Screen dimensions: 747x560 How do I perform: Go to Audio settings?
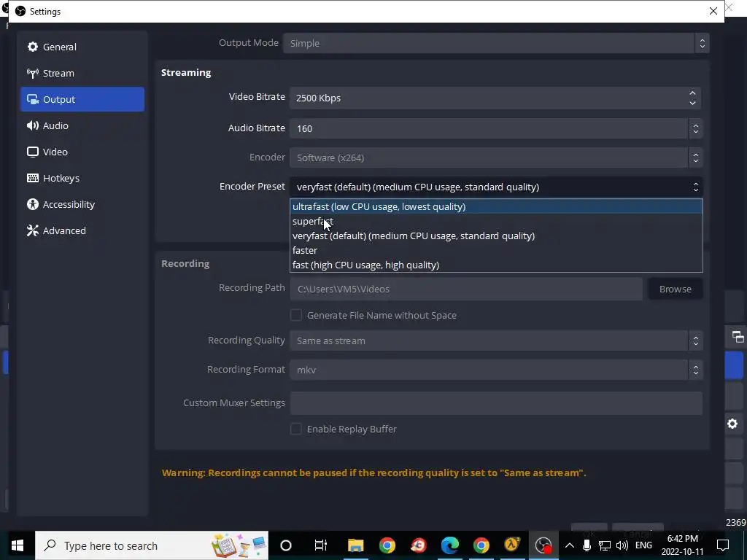[82, 125]
